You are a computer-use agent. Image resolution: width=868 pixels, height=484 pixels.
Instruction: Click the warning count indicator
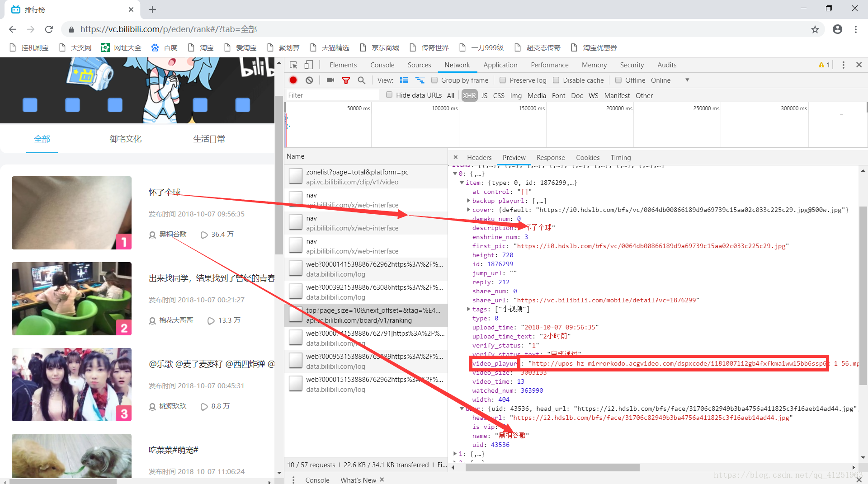pyautogui.click(x=824, y=65)
